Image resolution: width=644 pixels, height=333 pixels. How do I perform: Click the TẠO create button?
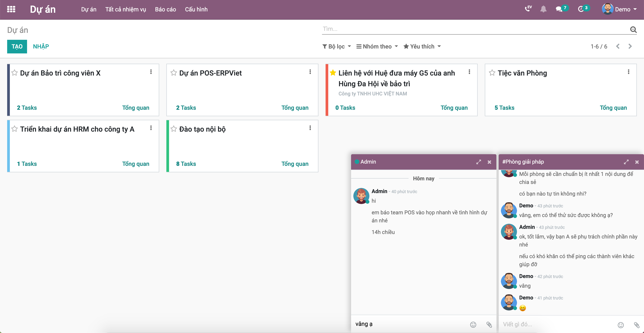[x=17, y=46]
